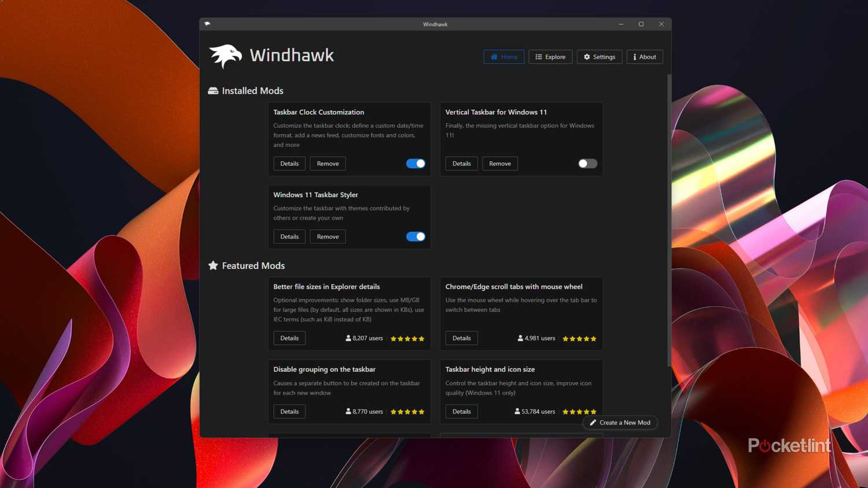Click the Pocket-lint logo
The height and width of the screenshot is (488, 868).
coord(789,446)
